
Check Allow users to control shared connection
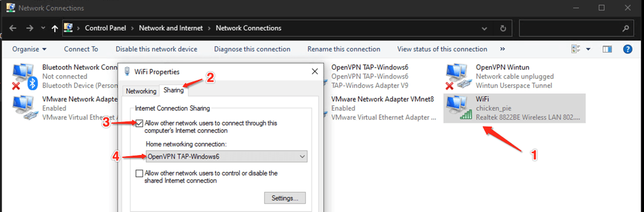140,174
